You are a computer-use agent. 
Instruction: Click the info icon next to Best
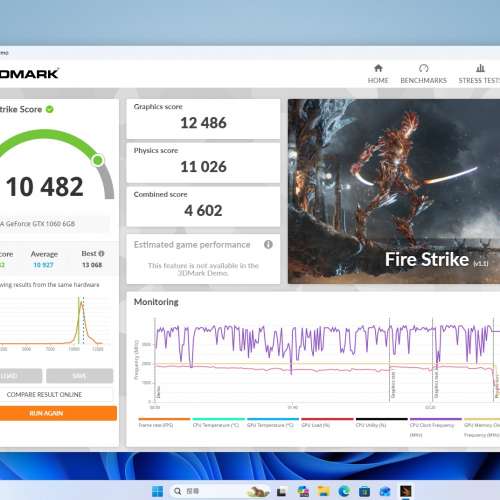101,254
